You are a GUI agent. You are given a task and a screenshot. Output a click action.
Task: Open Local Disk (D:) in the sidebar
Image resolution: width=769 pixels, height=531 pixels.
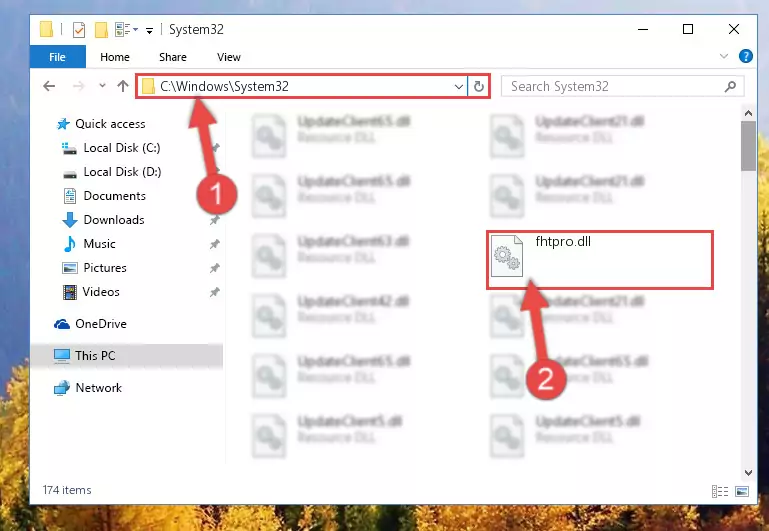pyautogui.click(x=122, y=172)
